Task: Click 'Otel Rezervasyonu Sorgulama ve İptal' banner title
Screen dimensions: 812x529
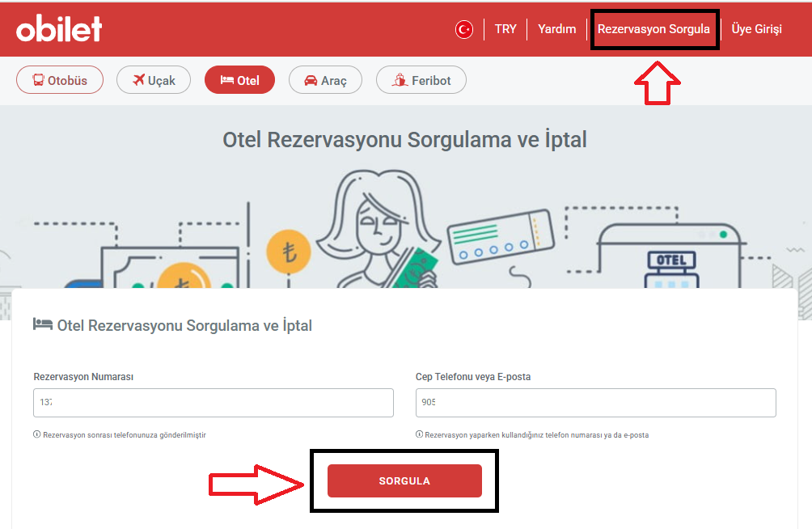Action: coord(404,140)
